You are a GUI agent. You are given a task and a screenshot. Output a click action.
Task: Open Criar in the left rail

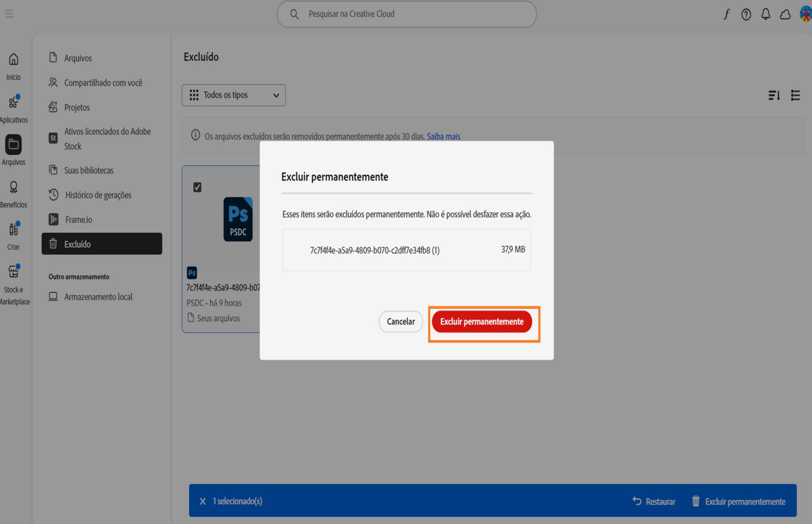click(x=14, y=237)
